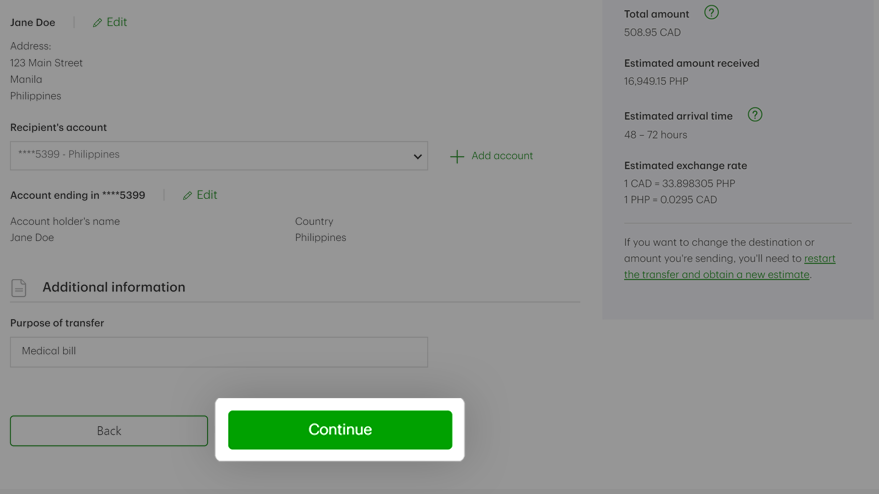Screen dimensions: 879x494
Task: Click the plus icon for Add account
Action: [457, 156]
